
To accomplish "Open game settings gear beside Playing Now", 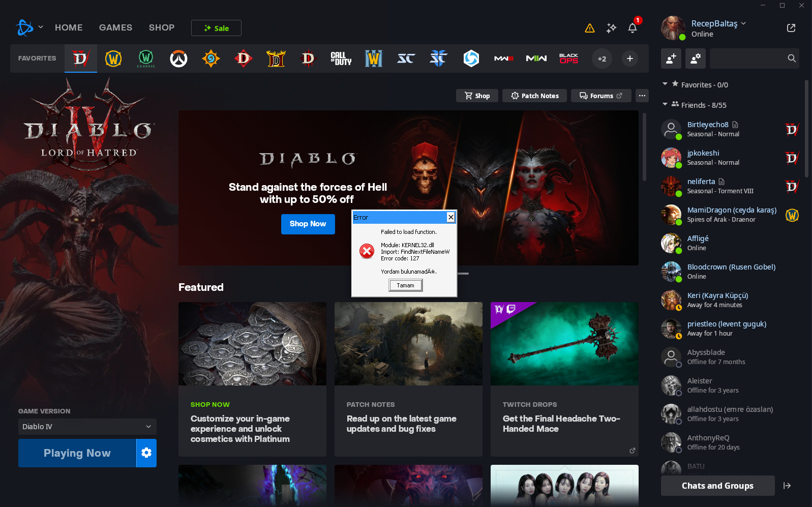I will coord(146,453).
